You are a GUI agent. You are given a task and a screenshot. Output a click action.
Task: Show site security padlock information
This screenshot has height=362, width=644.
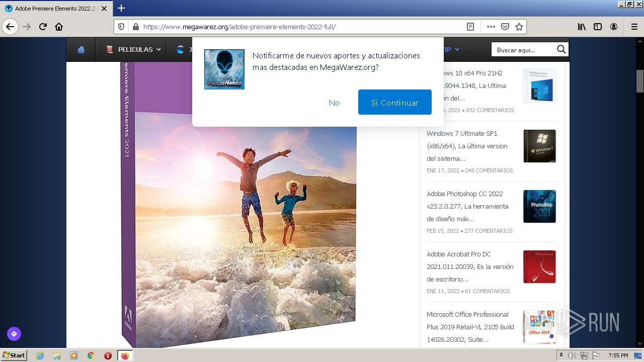[135, 27]
